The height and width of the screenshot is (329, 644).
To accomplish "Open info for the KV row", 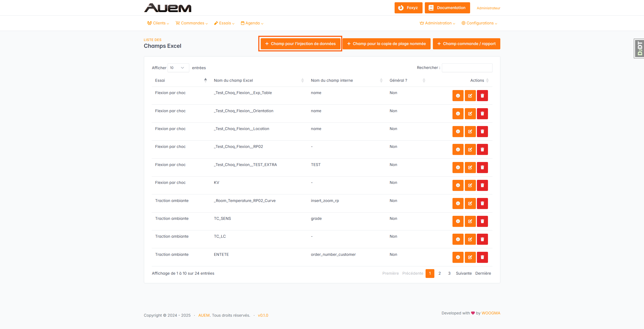I will click(458, 185).
